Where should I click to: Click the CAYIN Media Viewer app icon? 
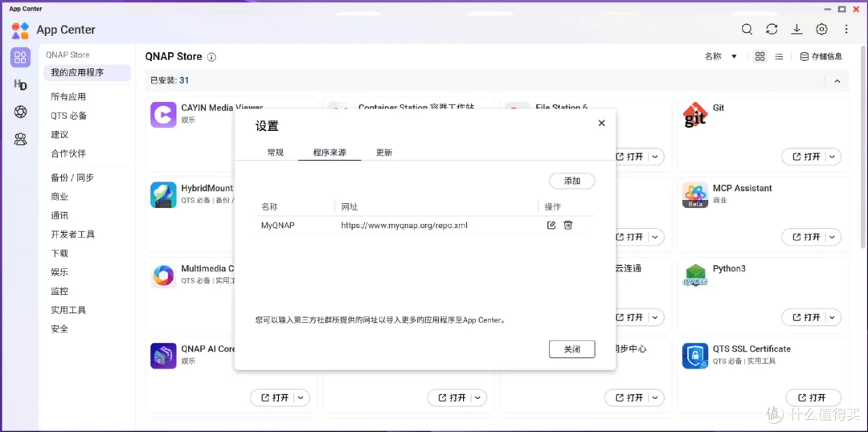(163, 115)
